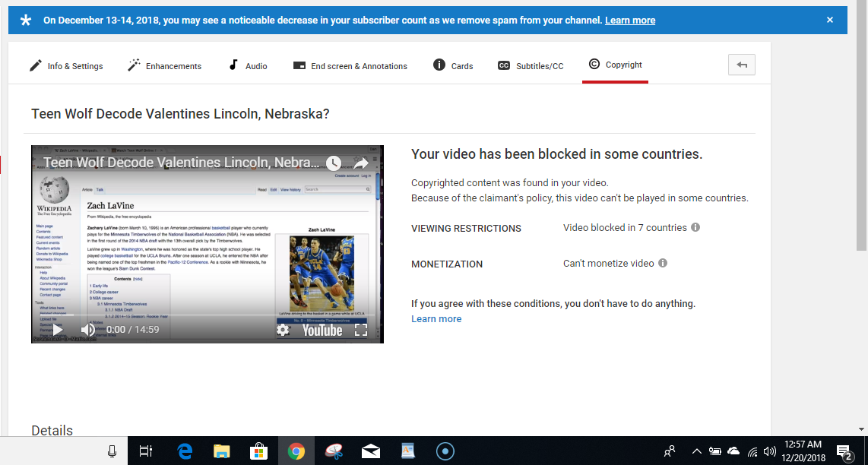The width and height of the screenshot is (868, 465).
Task: Click the video title heading text
Action: [180, 113]
